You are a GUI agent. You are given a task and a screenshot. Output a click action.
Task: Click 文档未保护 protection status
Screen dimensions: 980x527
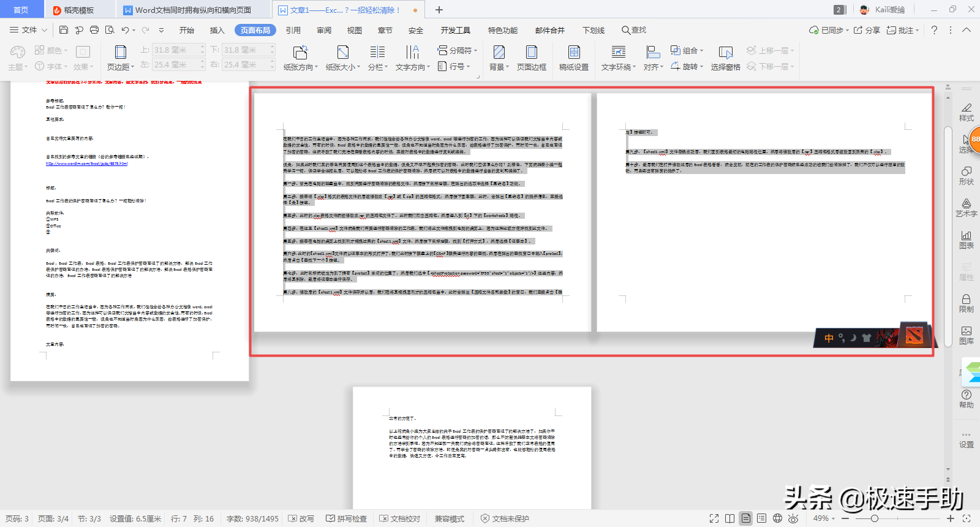tap(505, 518)
